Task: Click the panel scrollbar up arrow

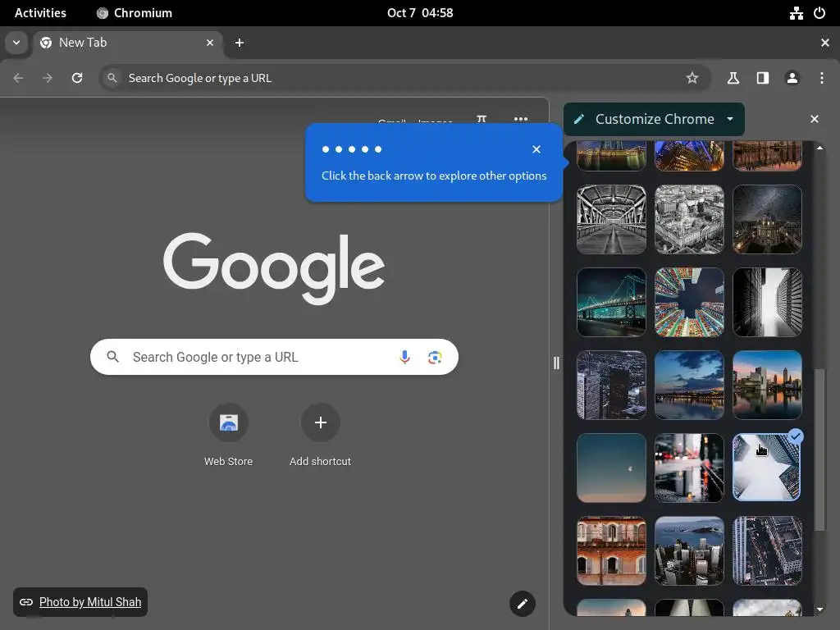Action: coord(819,148)
